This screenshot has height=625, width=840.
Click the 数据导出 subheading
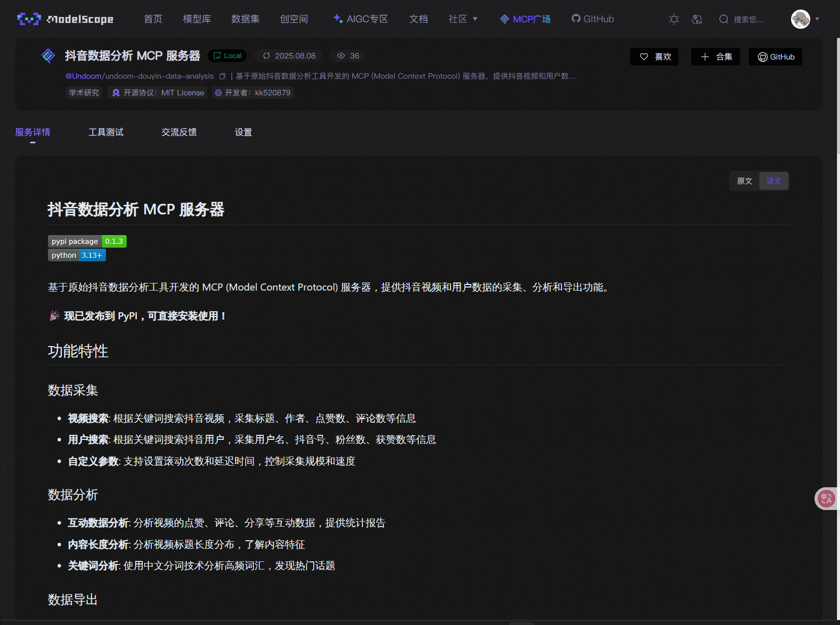73,600
